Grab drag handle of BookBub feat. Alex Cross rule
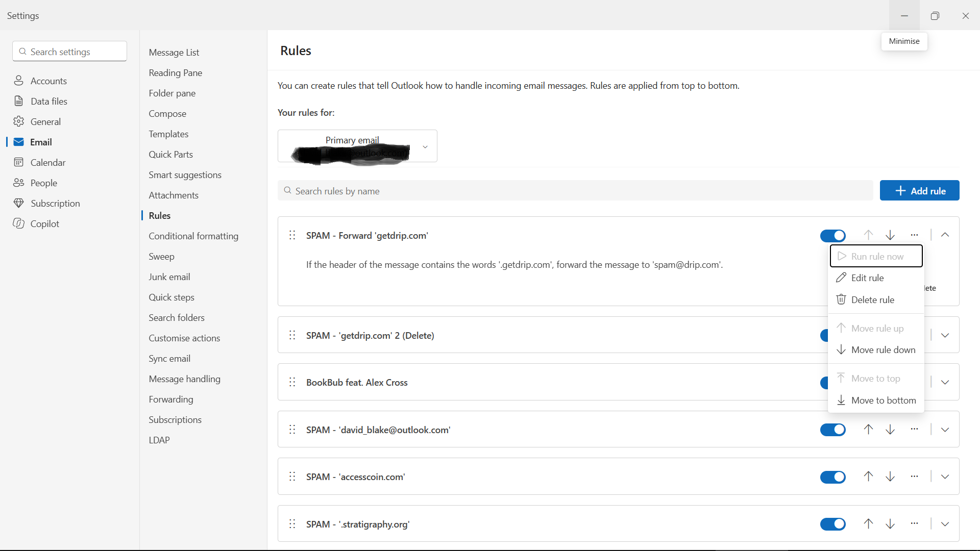 (x=292, y=382)
